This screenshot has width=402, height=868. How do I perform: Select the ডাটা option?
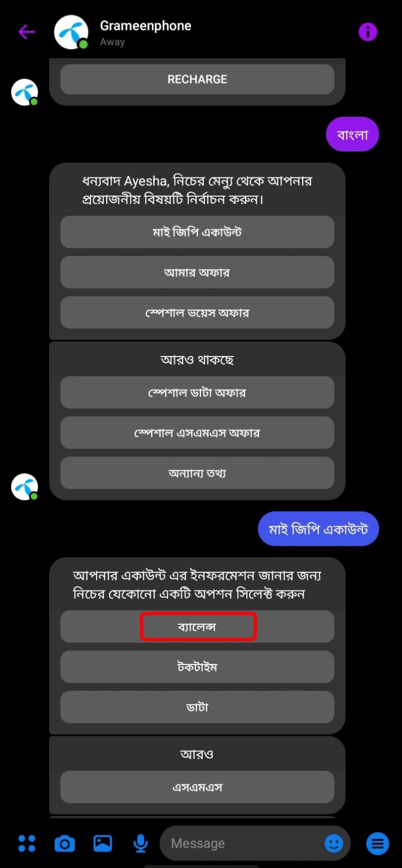point(197,707)
